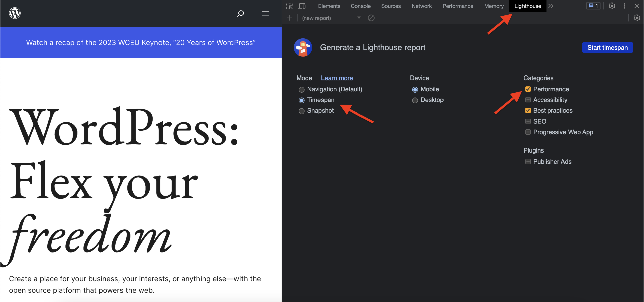Switch to the Sources tab
644x302 pixels.
391,6
